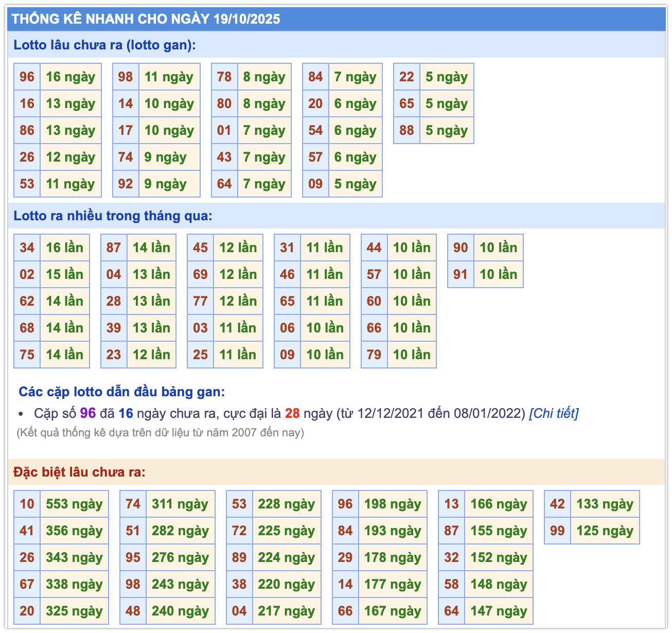
Task: Select number 91 beside "10 lần"
Action: tap(461, 274)
